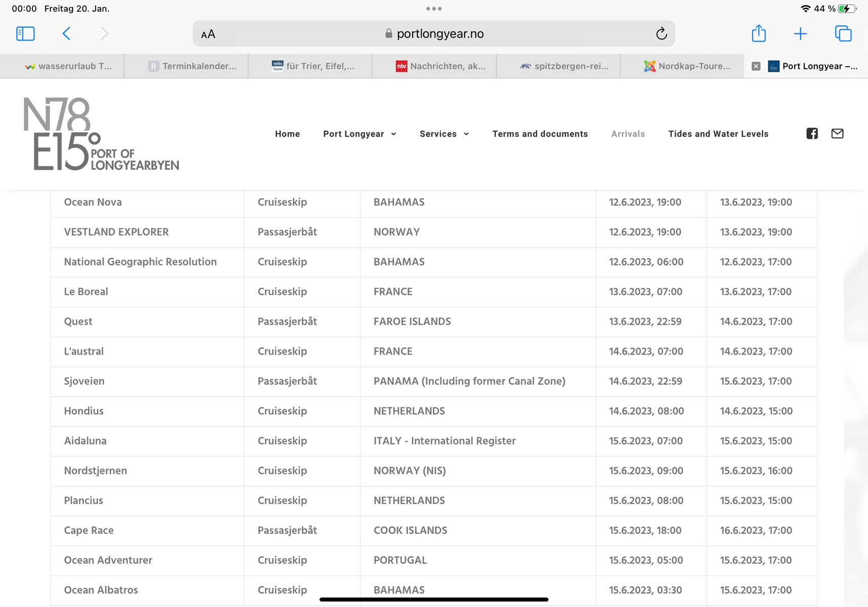Select the Ocean Nova ship name

pos(93,202)
